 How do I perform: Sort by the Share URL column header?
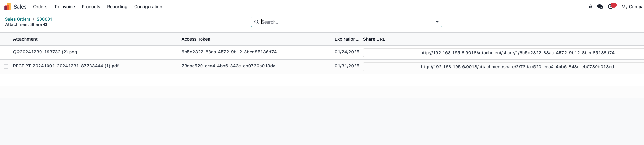pyautogui.click(x=374, y=39)
